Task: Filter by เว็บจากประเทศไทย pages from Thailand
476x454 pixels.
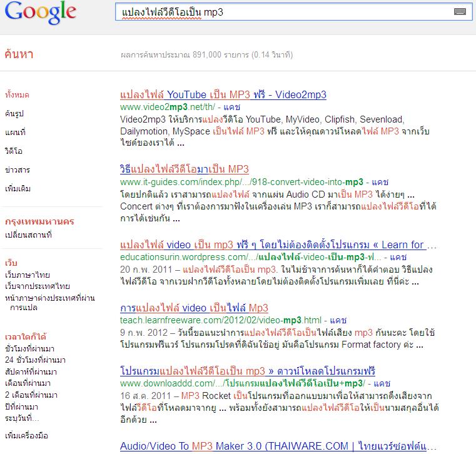Action: pos(38,286)
